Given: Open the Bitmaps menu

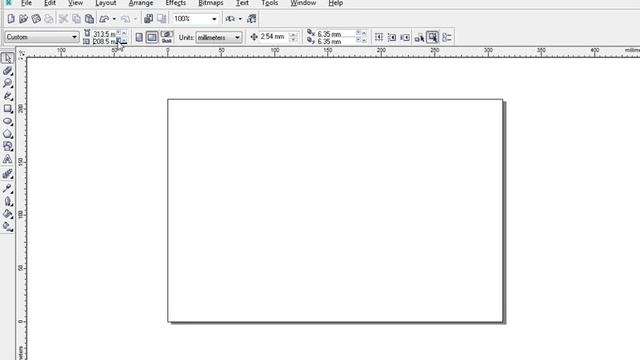Looking at the screenshot, I should [211, 3].
